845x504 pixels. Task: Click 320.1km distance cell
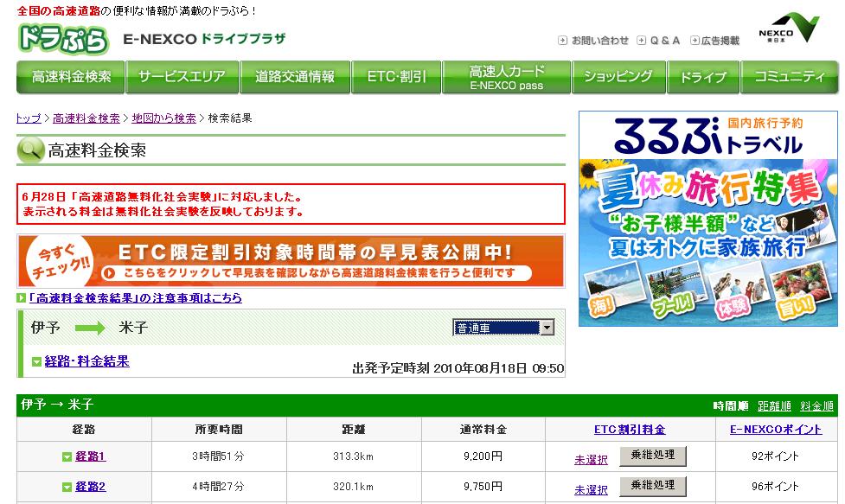(354, 487)
